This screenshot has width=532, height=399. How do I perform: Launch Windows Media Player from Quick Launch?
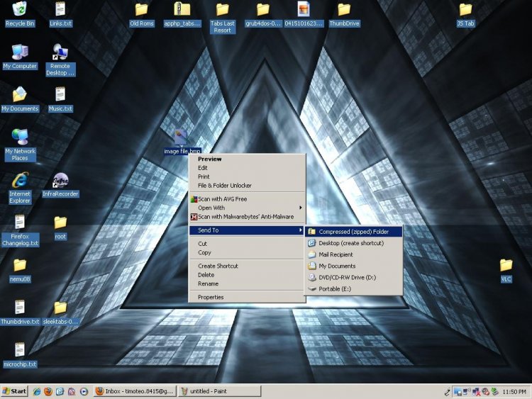click(84, 391)
